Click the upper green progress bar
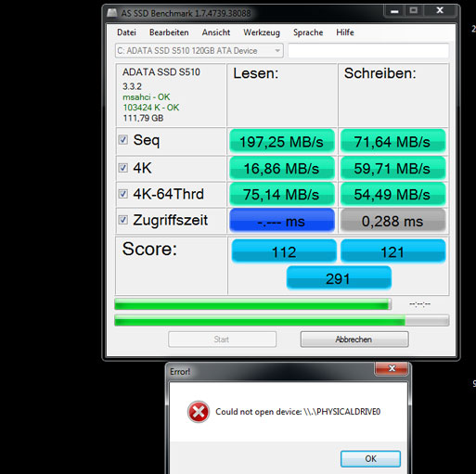Screen dimensions: 476x474 (252, 304)
